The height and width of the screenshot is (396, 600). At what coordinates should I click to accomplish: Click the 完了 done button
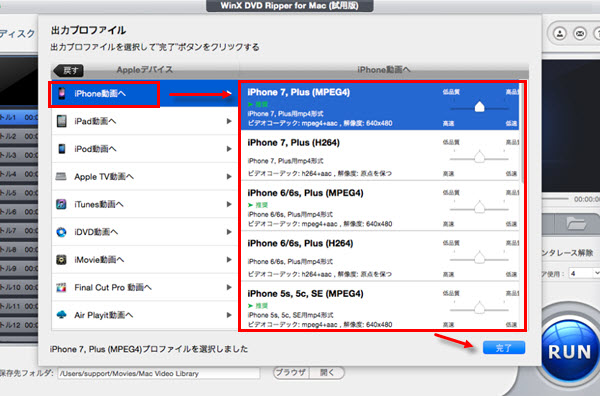click(504, 348)
